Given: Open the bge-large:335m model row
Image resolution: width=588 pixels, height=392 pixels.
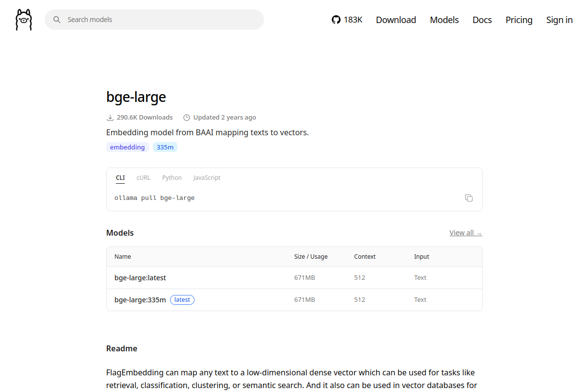Looking at the screenshot, I should (x=294, y=300).
